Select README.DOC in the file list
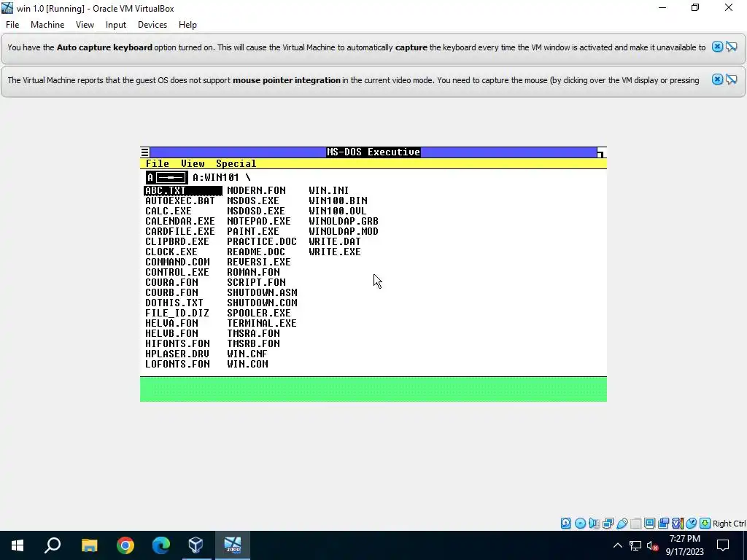Screen dimensions: 747x560 (x=256, y=252)
